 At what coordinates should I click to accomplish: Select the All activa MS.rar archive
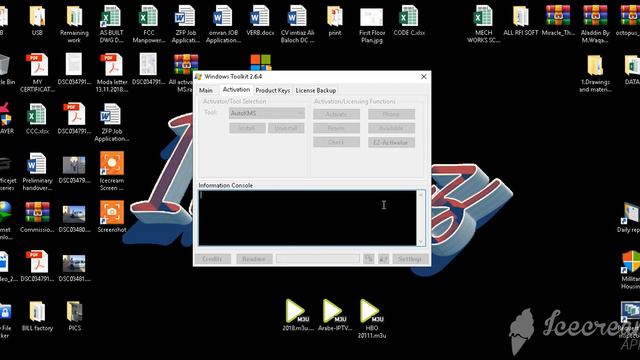pos(186,64)
